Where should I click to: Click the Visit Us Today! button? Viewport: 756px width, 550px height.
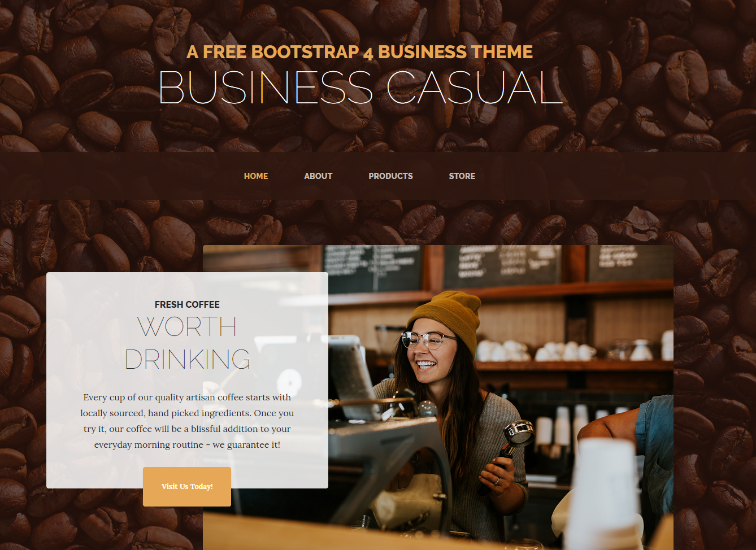tap(187, 487)
